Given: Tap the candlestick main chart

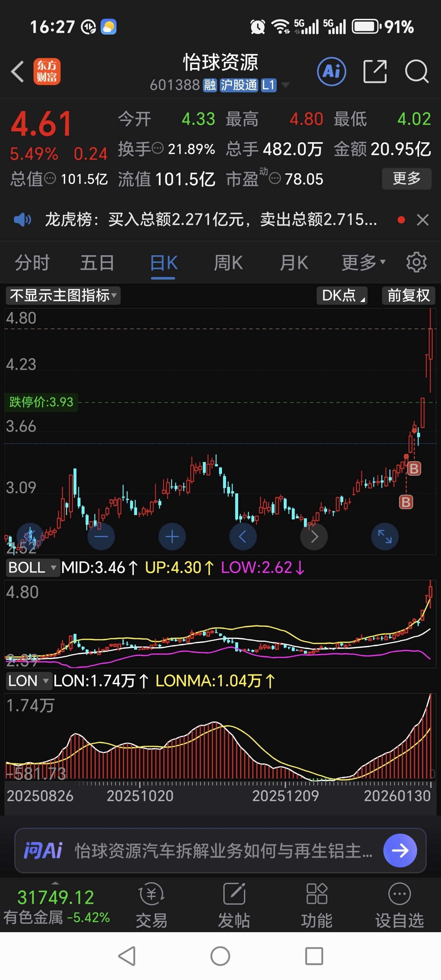Looking at the screenshot, I should pyautogui.click(x=220, y=431).
